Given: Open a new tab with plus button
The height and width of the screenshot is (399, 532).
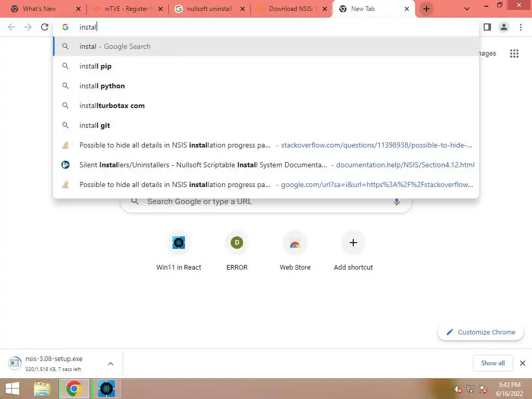Looking at the screenshot, I should (427, 9).
